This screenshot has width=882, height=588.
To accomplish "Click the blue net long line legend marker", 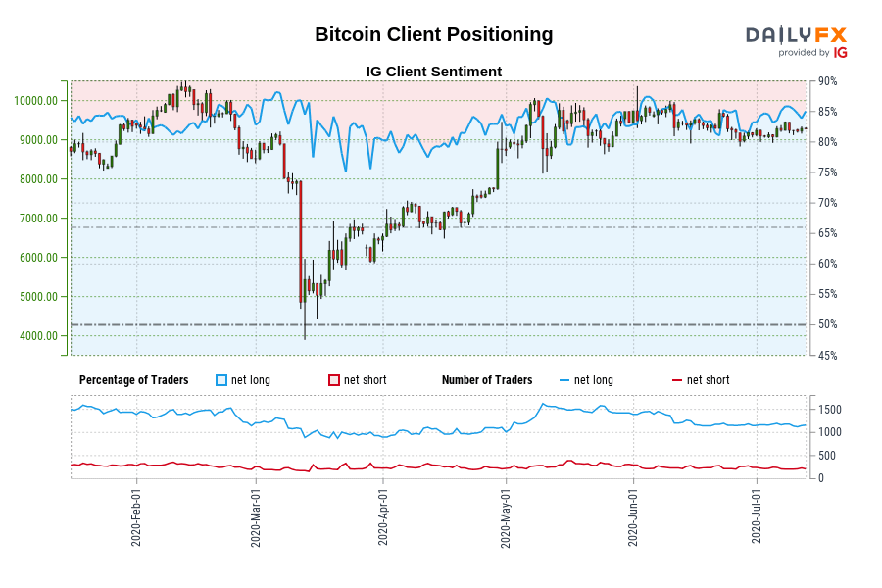I will [564, 381].
